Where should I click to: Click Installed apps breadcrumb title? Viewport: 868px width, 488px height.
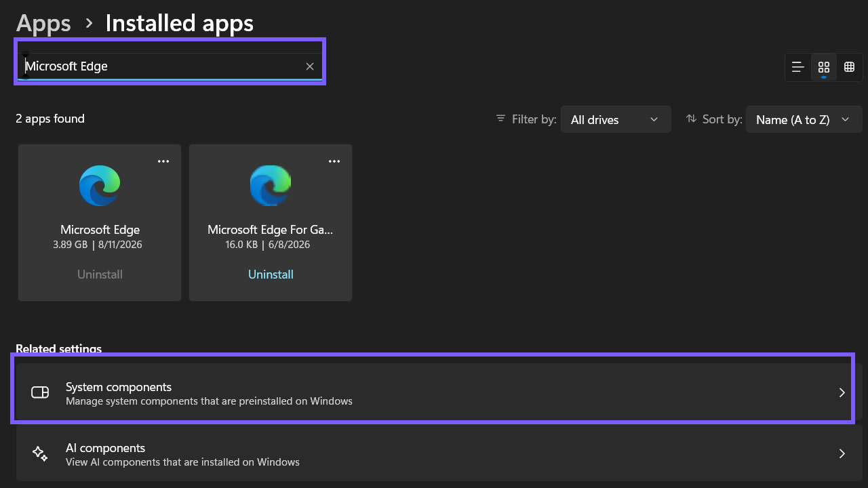180,23
